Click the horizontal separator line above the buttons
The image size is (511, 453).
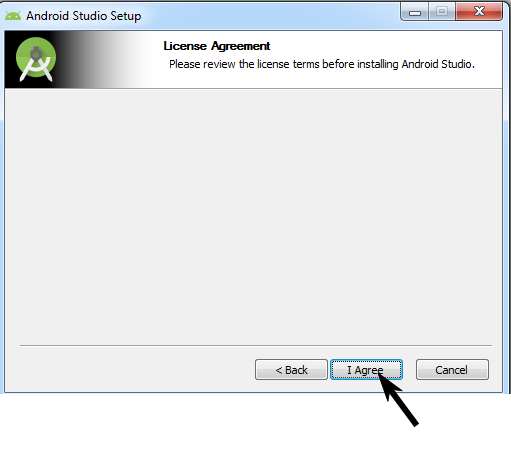point(256,346)
